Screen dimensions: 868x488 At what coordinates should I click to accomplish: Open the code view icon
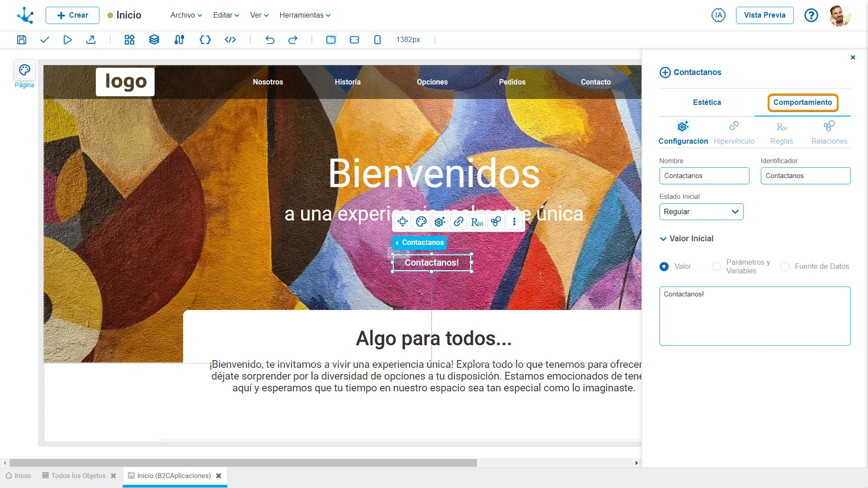pyautogui.click(x=230, y=40)
